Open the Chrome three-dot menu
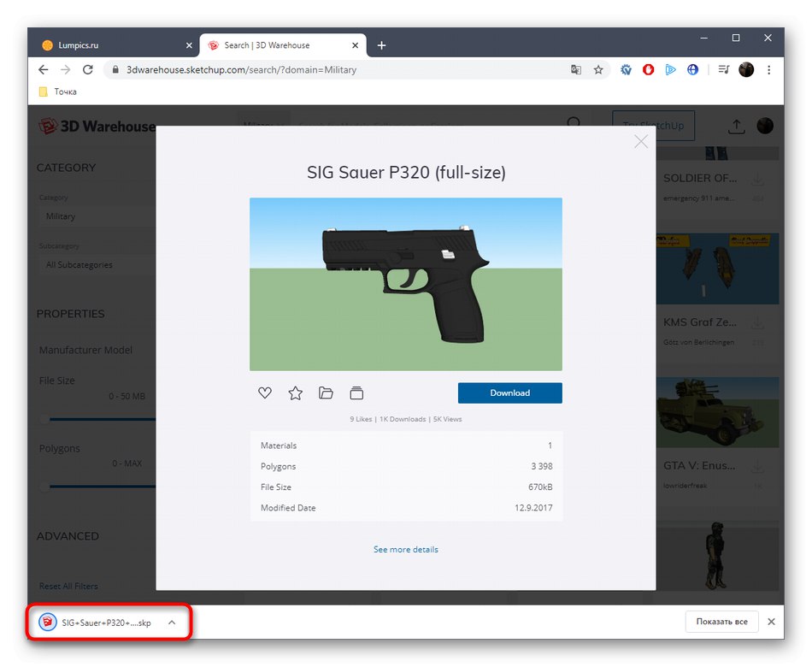 [x=769, y=69]
